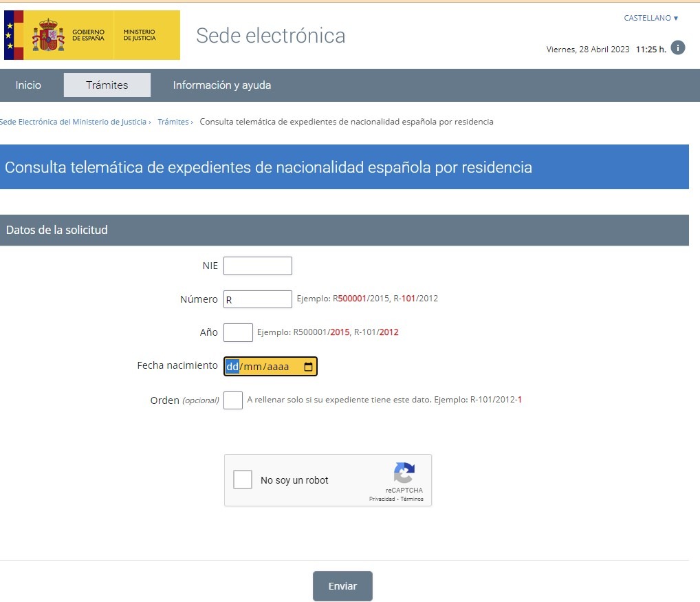Viewport: 700px width, 602px height.
Task: Click the last breadcrumb Consulta telemática de expedientes
Action: tap(347, 122)
